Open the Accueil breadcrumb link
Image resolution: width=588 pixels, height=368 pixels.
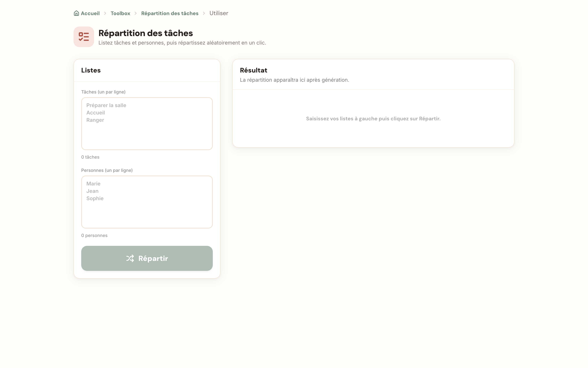tap(87, 13)
